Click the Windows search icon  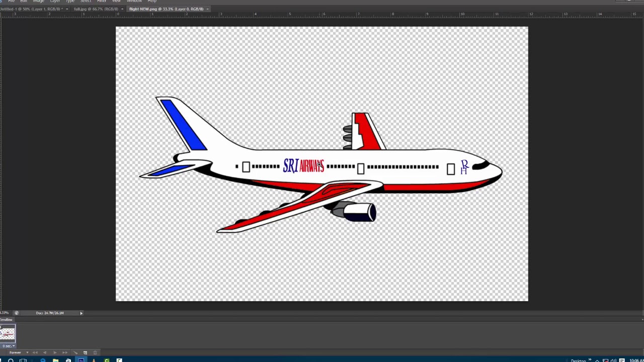pos(11,360)
